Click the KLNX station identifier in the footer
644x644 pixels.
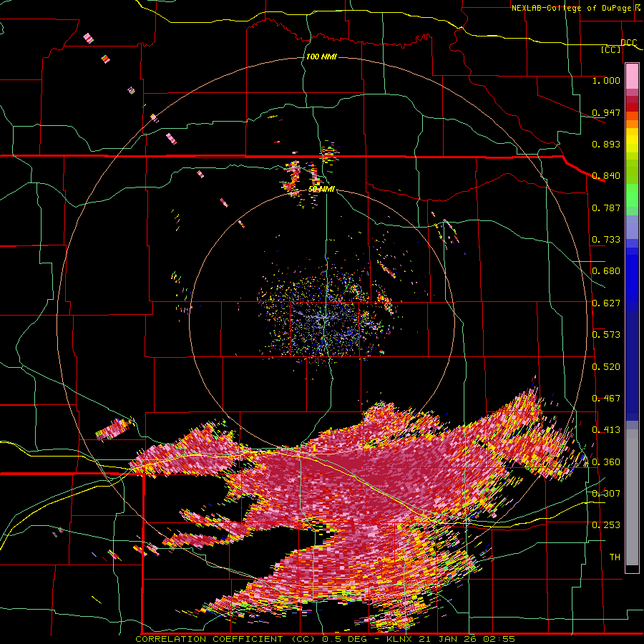click(401, 639)
